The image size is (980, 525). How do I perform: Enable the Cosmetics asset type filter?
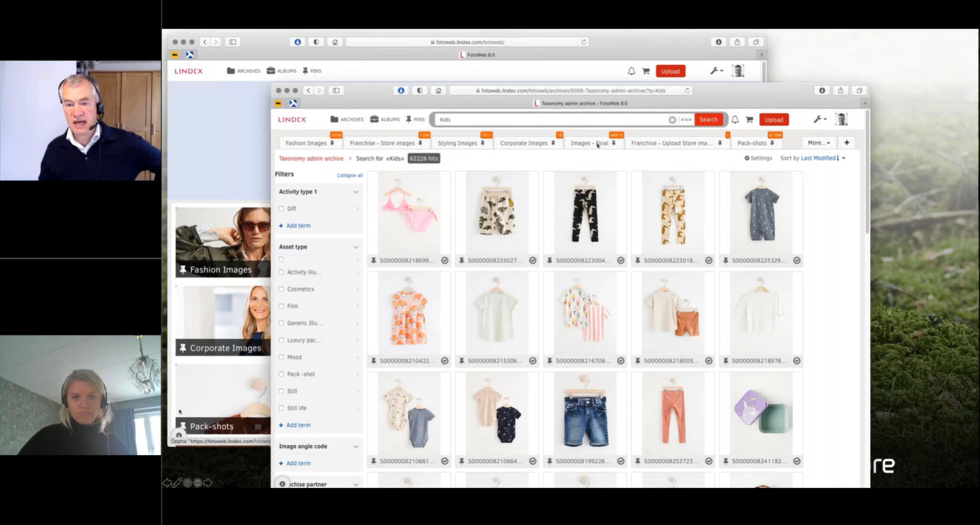pyautogui.click(x=281, y=289)
